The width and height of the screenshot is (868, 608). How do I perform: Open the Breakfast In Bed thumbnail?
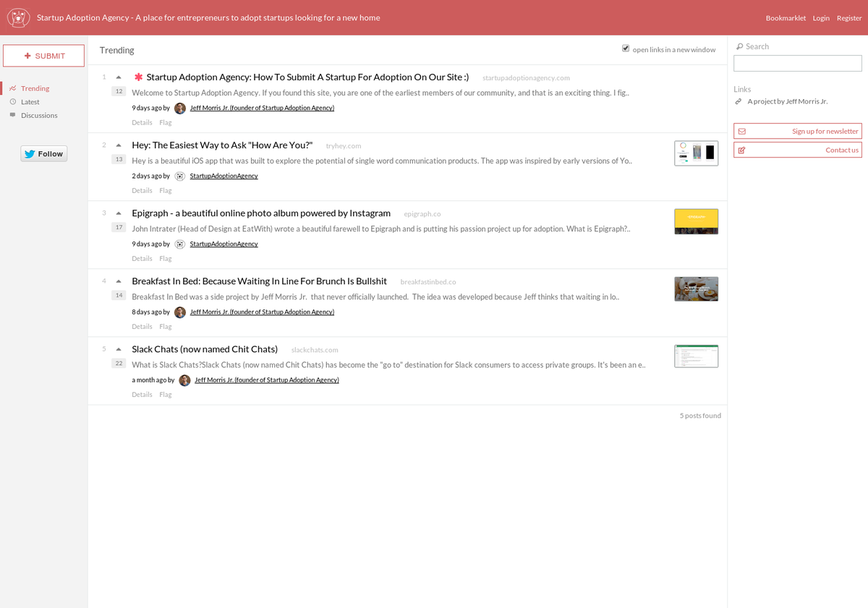(696, 289)
